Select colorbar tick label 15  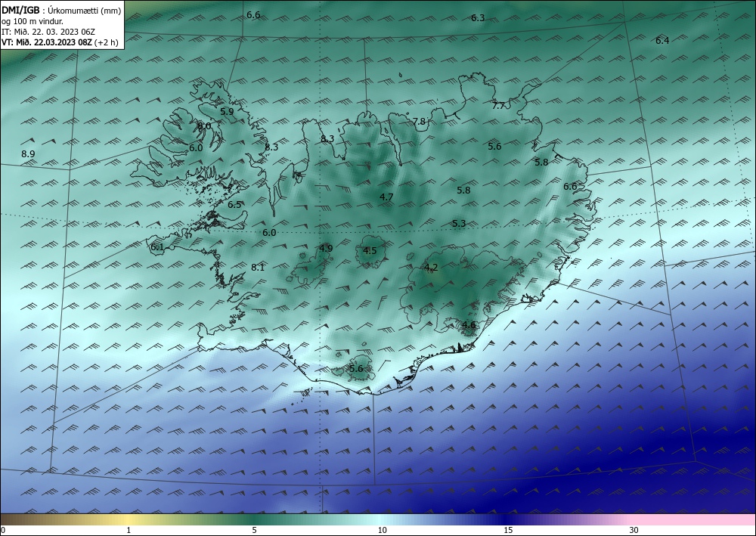[508, 530]
